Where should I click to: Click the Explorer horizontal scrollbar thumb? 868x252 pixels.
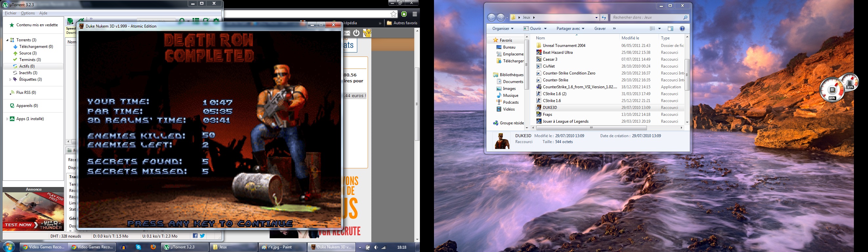click(591, 128)
